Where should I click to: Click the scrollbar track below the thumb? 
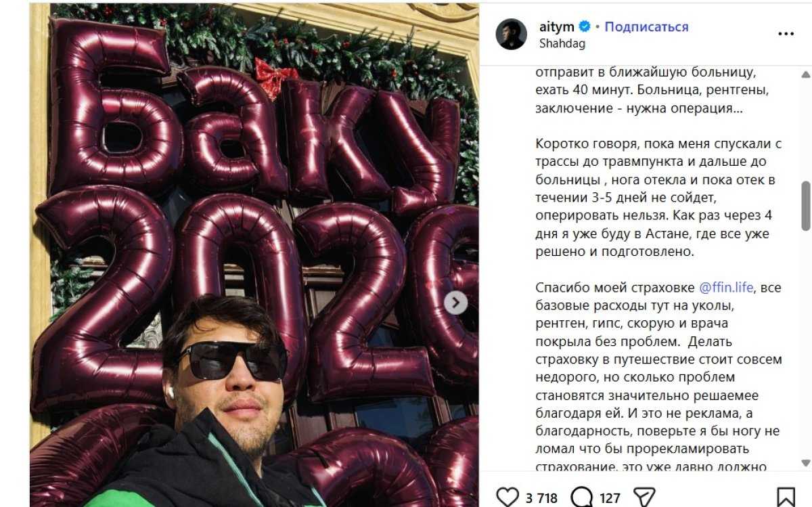[805, 344]
